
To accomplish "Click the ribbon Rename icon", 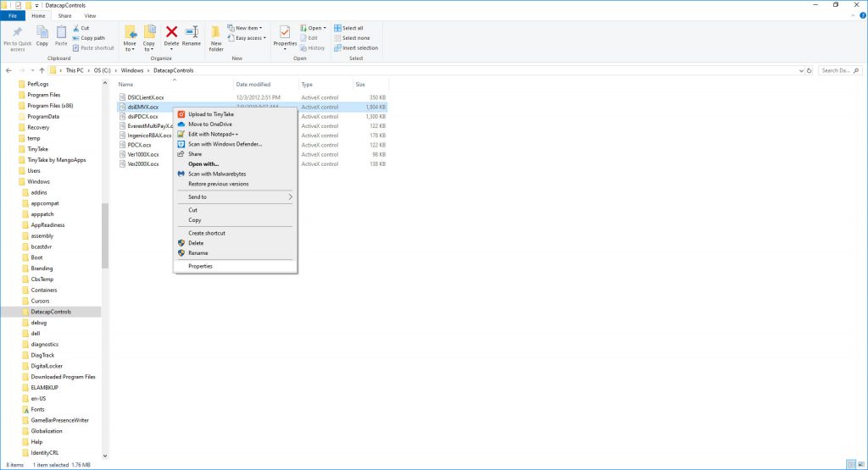I will [x=192, y=33].
